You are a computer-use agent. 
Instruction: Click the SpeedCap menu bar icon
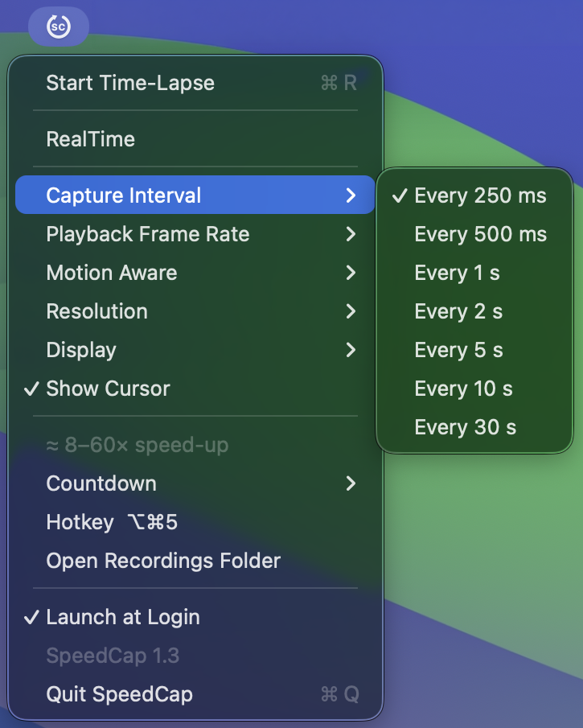pyautogui.click(x=59, y=27)
